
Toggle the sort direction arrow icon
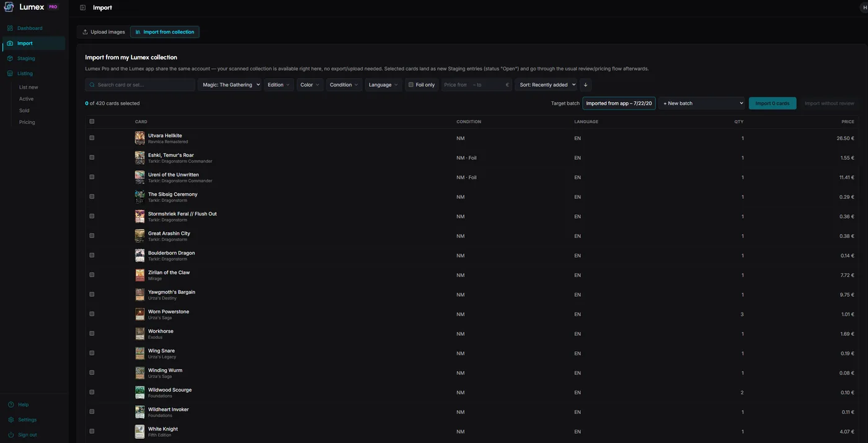pos(585,85)
